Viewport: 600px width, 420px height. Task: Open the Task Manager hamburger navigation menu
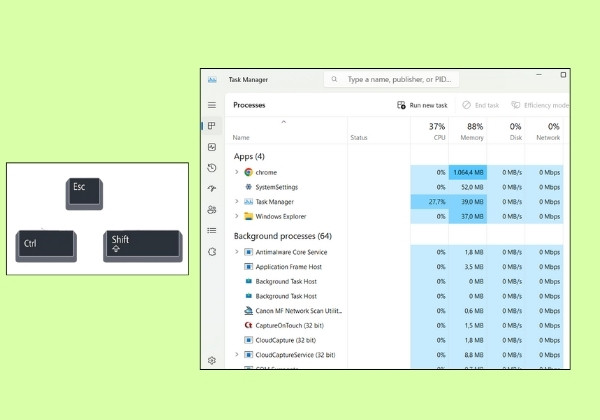tap(212, 105)
